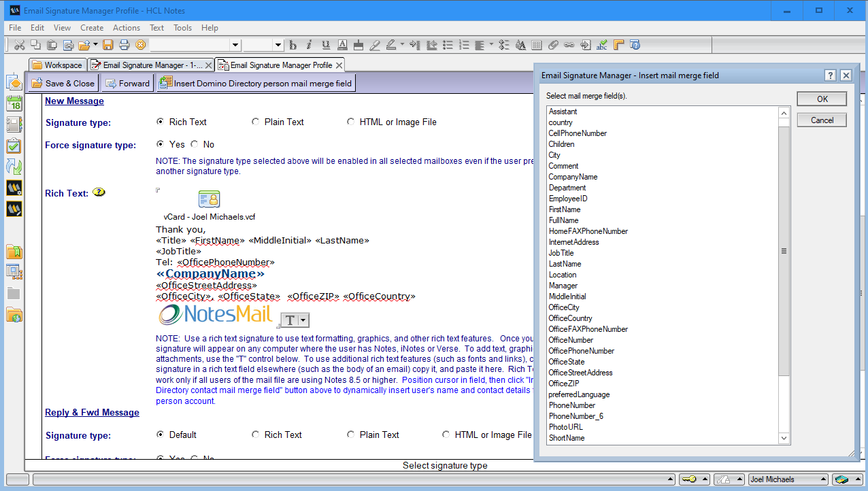Click the Print toolbar icon
This screenshot has width=868, height=491.
[x=124, y=45]
